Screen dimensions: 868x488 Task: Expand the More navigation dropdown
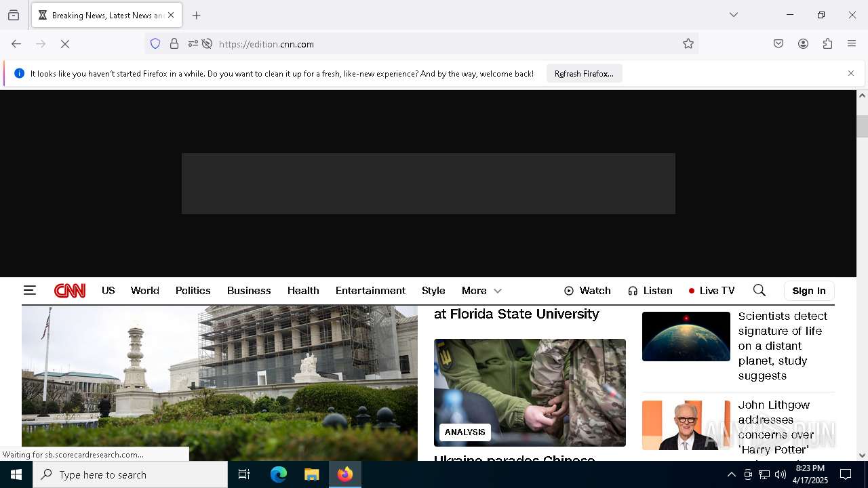481,290
